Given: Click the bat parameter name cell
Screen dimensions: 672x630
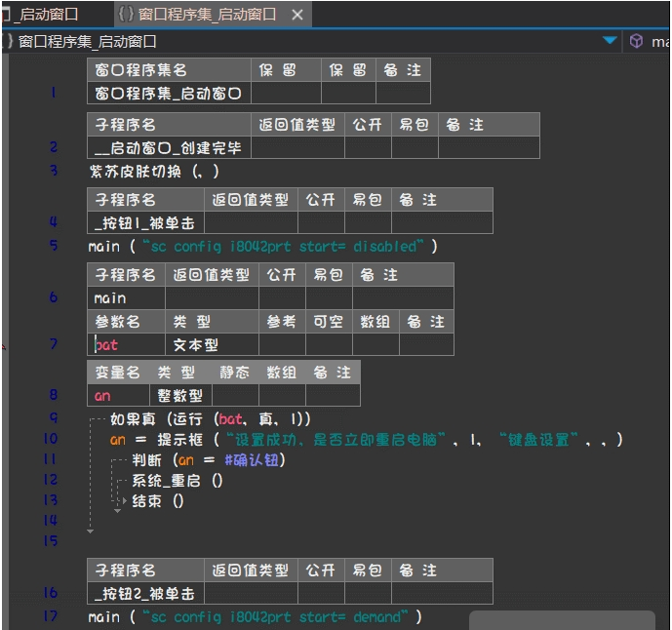Looking at the screenshot, I should (x=107, y=344).
